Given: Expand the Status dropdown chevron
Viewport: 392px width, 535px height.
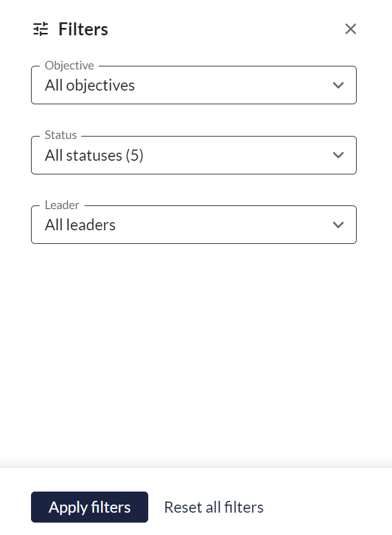Looking at the screenshot, I should coord(338,155).
